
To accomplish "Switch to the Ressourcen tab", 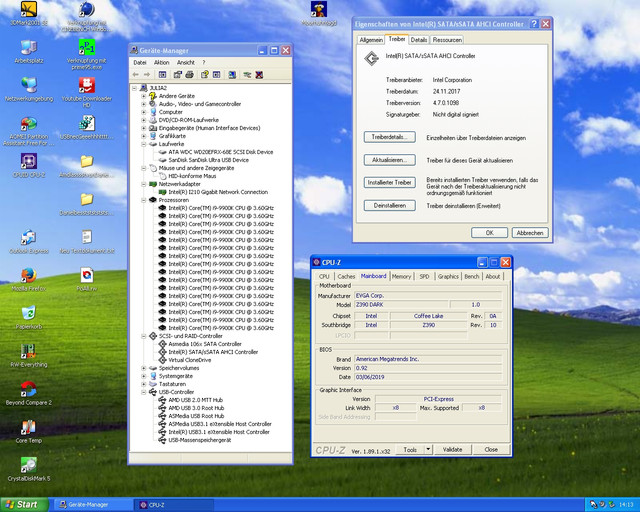I will point(447,40).
